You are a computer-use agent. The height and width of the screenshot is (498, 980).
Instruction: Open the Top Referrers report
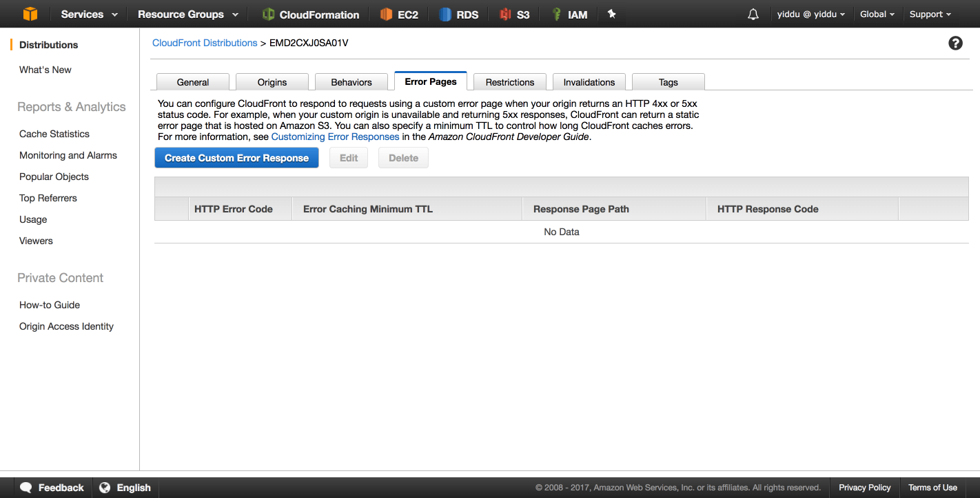click(x=48, y=198)
